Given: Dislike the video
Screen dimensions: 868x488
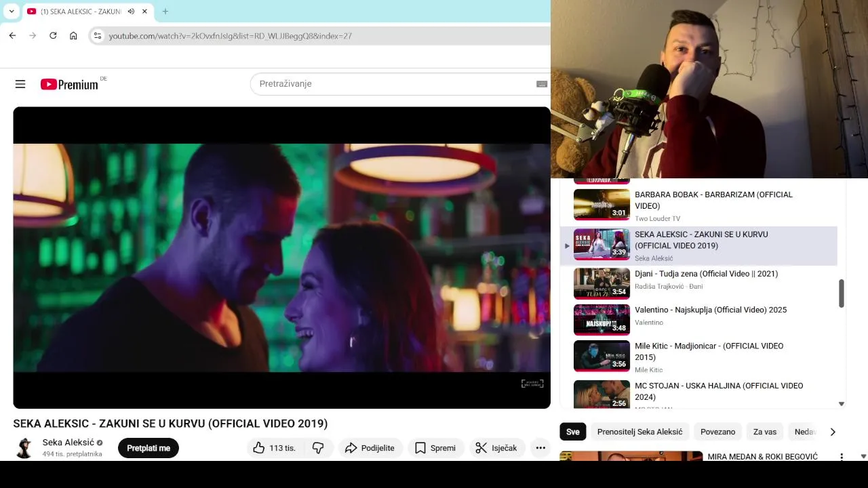Looking at the screenshot, I should (x=318, y=448).
